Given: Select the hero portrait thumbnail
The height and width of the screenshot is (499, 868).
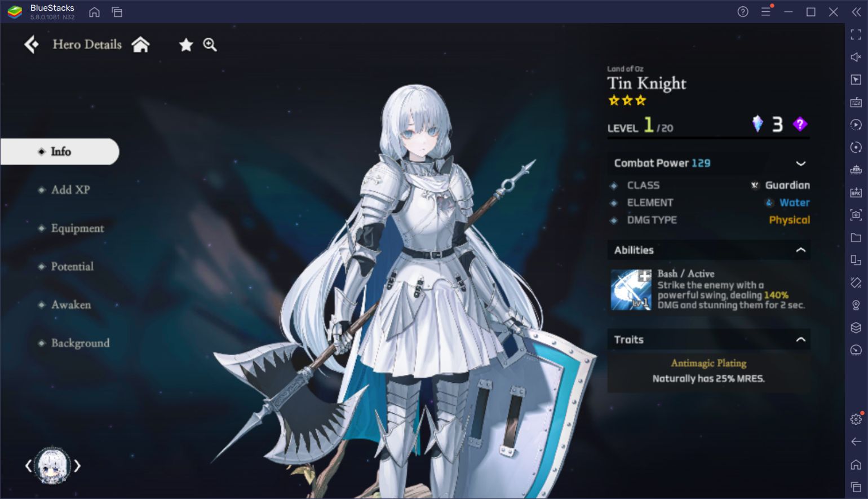Looking at the screenshot, I should [52, 466].
